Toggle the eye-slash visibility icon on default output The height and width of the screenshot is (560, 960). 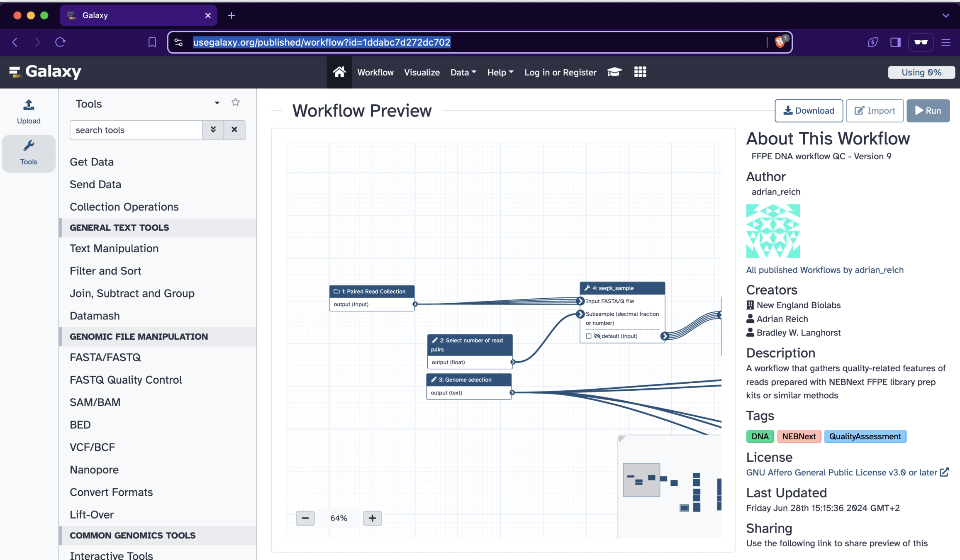click(x=597, y=336)
